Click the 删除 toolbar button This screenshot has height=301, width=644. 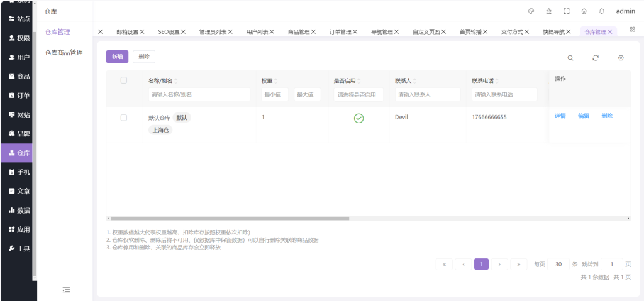click(x=144, y=57)
